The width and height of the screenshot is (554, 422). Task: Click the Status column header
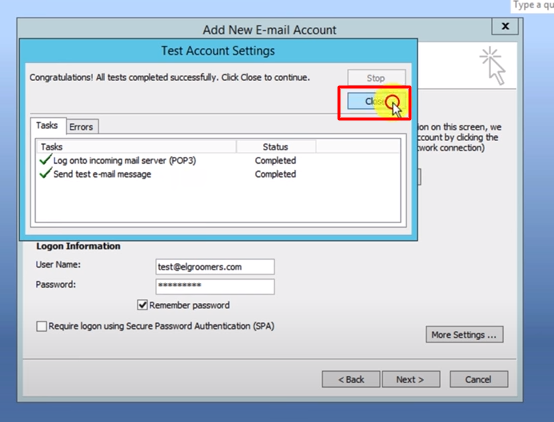(276, 147)
